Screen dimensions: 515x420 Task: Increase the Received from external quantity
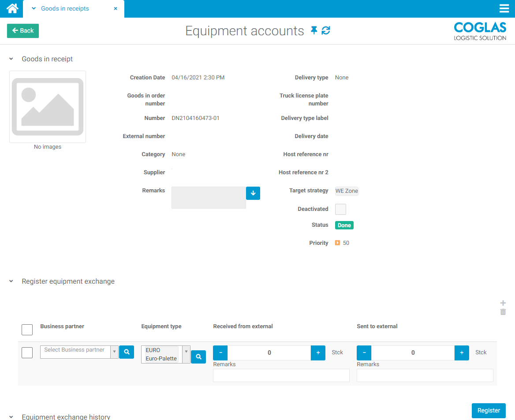point(318,352)
